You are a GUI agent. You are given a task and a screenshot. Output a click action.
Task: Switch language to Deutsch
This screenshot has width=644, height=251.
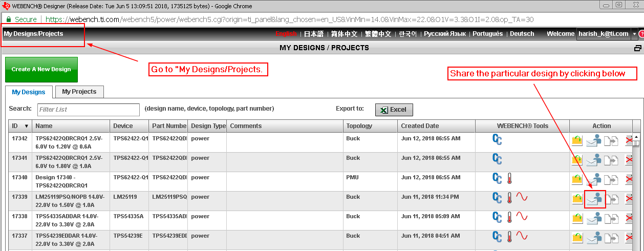[x=522, y=34]
